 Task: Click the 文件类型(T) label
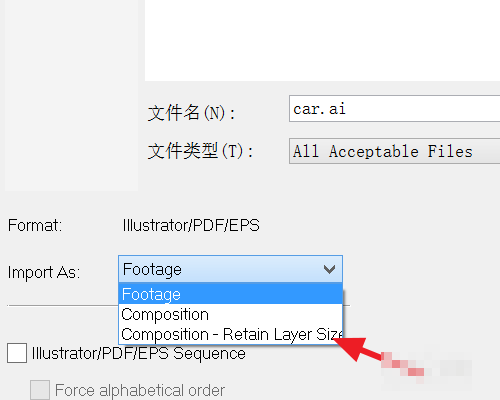point(200,151)
